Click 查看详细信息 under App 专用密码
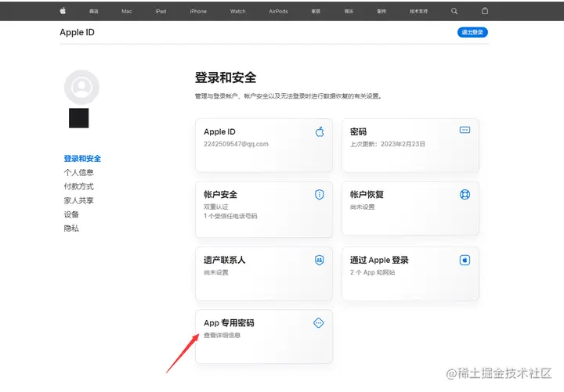This screenshot has height=392, width=564. point(222,335)
